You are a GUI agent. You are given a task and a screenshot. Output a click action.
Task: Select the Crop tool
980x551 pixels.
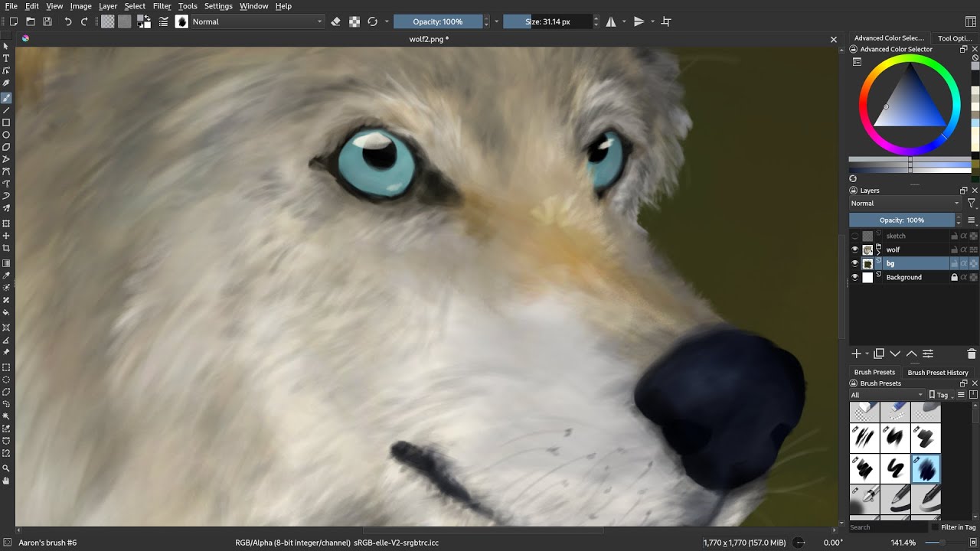coord(6,248)
